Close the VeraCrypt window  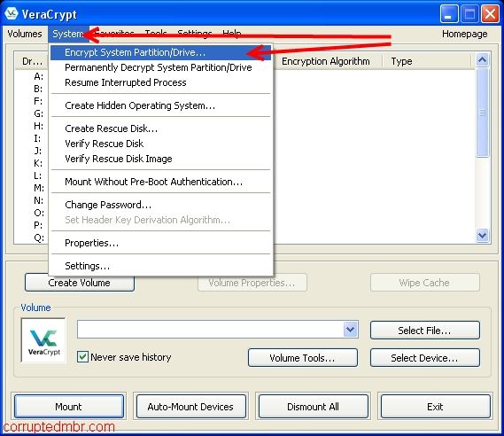[x=490, y=14]
